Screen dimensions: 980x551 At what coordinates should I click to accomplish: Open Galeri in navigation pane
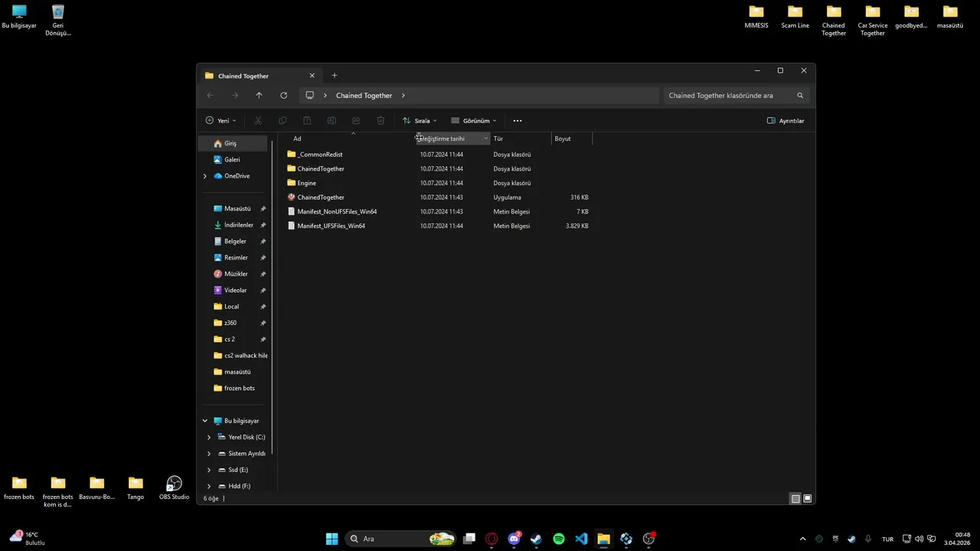click(x=233, y=160)
